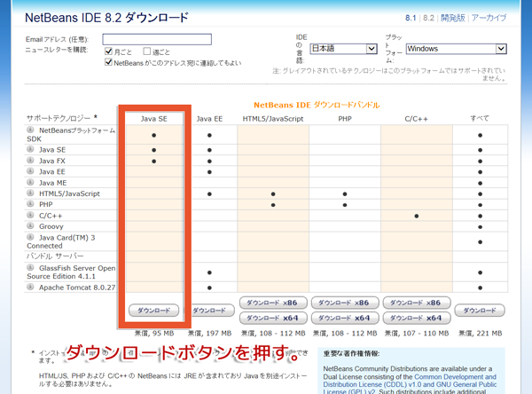Download C/C++ bundle x64

tap(417, 318)
